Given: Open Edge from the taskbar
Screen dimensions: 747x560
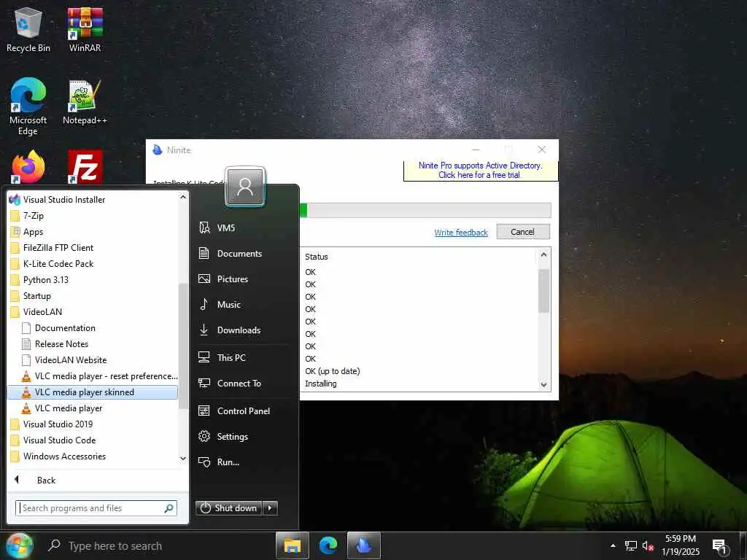Looking at the screenshot, I should point(328,545).
